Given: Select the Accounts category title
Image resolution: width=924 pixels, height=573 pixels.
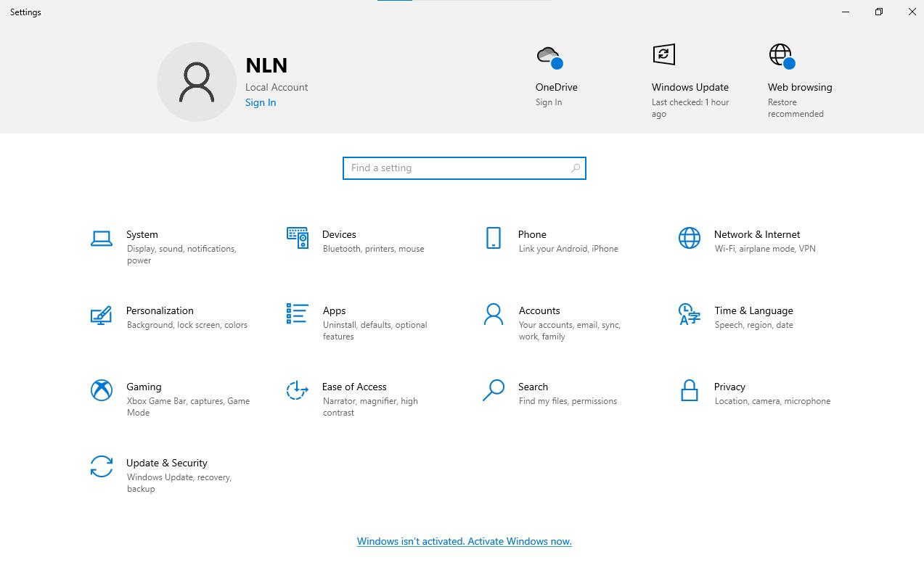Looking at the screenshot, I should click(539, 310).
